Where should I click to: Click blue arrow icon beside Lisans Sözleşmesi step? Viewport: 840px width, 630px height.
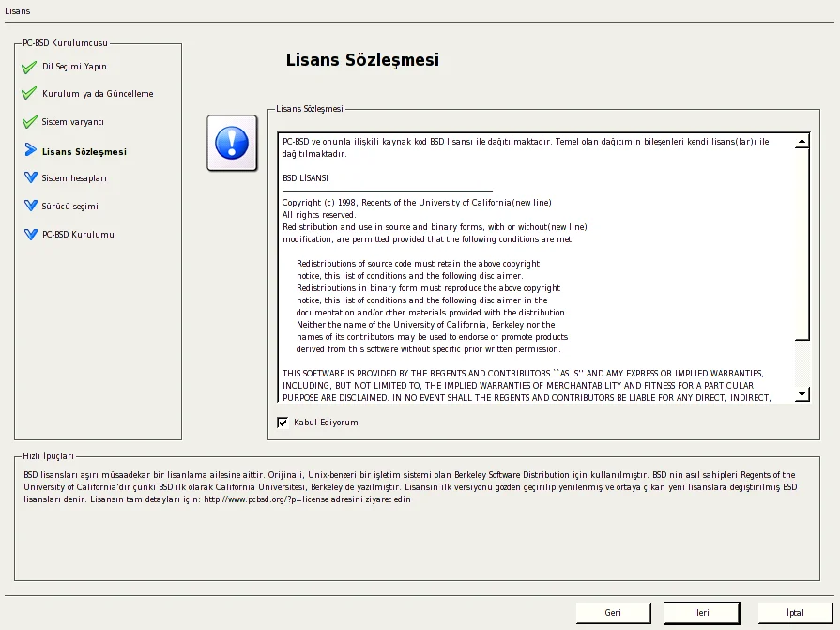[x=31, y=150]
